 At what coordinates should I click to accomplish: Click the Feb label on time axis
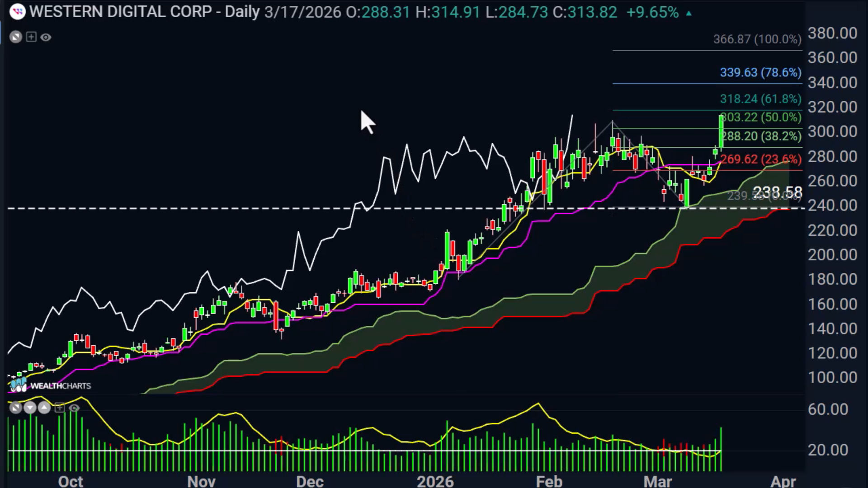[549, 481]
